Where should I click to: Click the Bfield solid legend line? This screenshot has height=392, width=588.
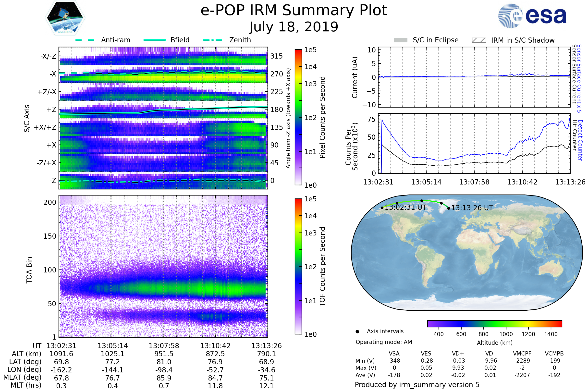155,40
